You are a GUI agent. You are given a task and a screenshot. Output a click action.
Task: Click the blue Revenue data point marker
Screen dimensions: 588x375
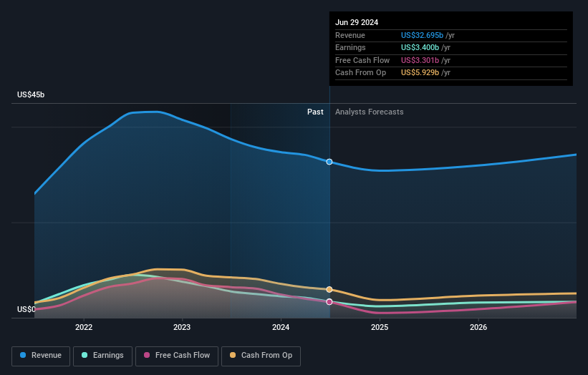click(x=329, y=162)
